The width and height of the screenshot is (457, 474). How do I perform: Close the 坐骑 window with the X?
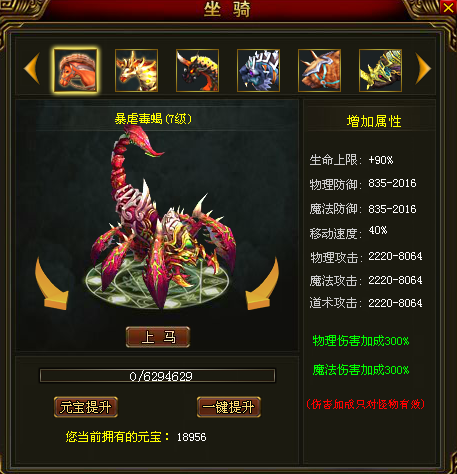(x=448, y=7)
